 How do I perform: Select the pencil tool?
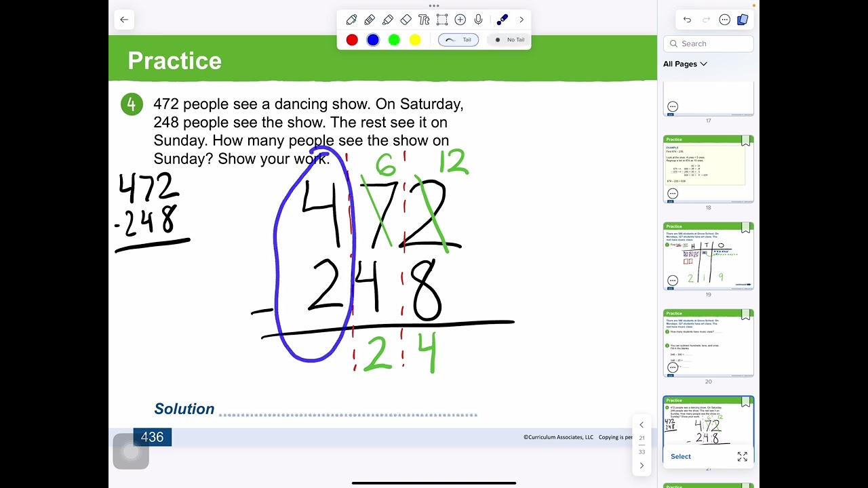point(370,20)
